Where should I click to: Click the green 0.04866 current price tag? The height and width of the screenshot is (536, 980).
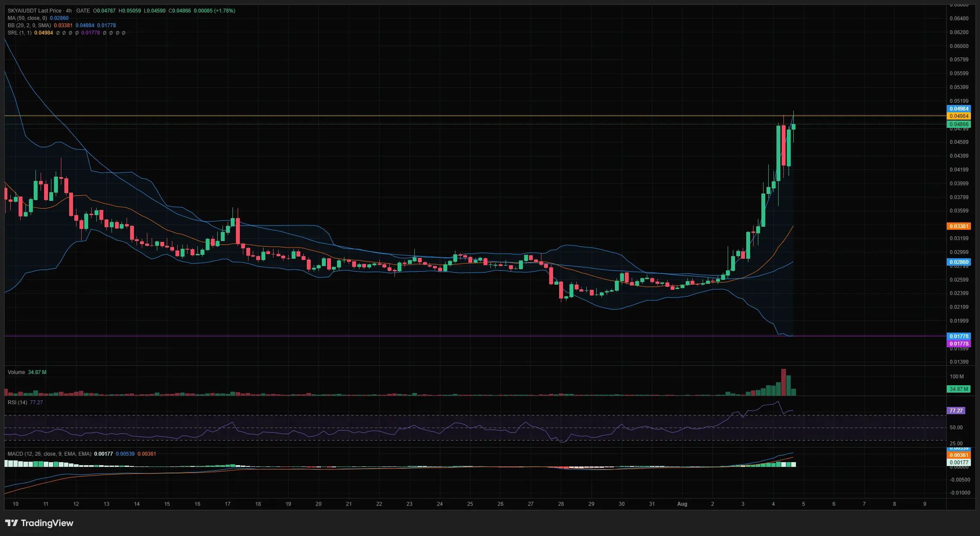click(x=959, y=124)
